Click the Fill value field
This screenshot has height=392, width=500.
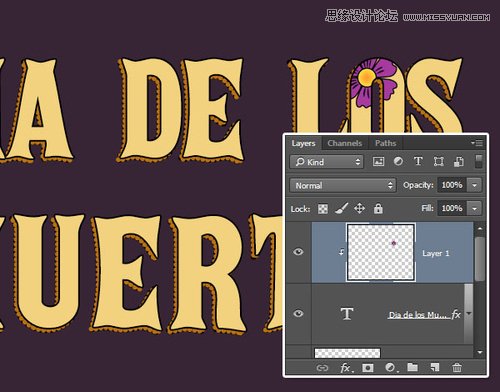click(452, 208)
